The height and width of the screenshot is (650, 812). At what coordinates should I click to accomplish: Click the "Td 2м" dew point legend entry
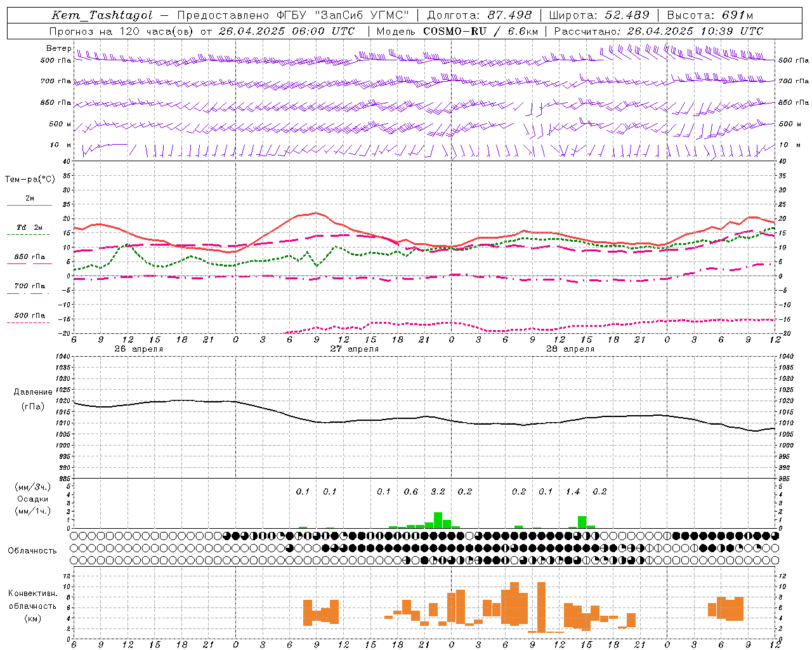click(30, 227)
